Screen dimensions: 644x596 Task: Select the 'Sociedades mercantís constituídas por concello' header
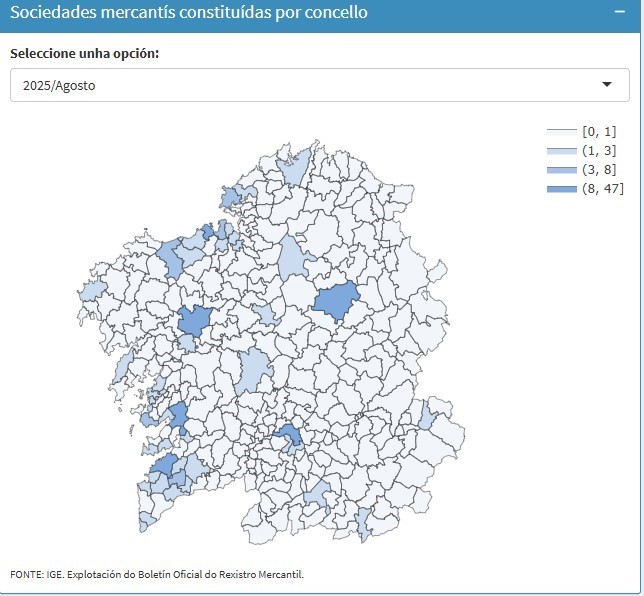click(x=189, y=12)
